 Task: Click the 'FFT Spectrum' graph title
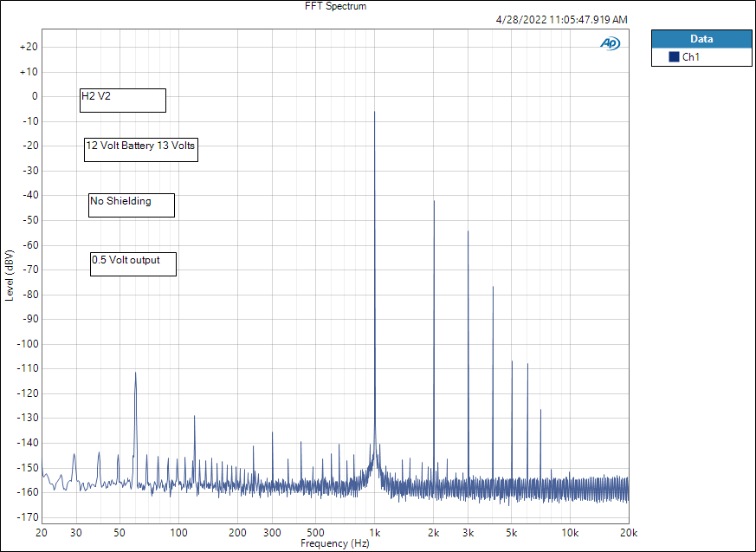(x=336, y=6)
